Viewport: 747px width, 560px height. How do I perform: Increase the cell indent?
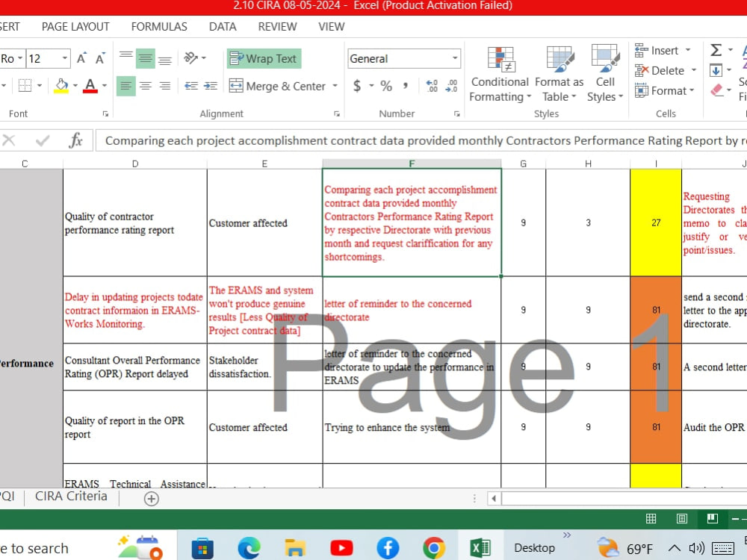(210, 86)
